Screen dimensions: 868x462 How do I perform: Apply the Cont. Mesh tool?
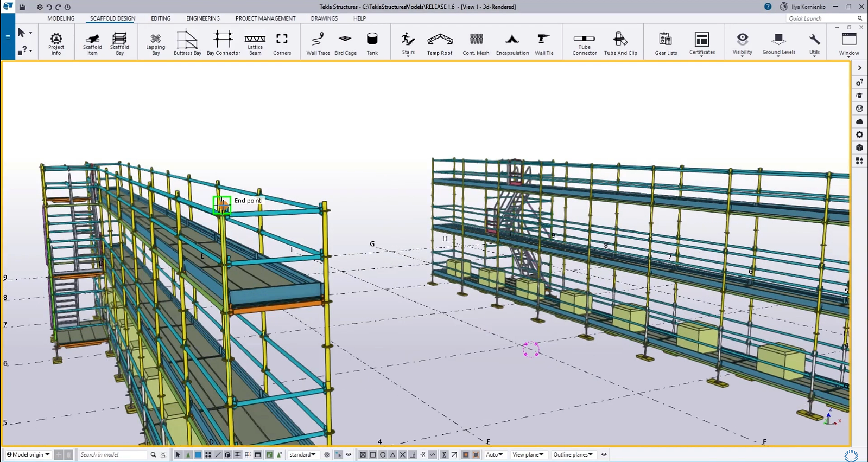tap(476, 43)
